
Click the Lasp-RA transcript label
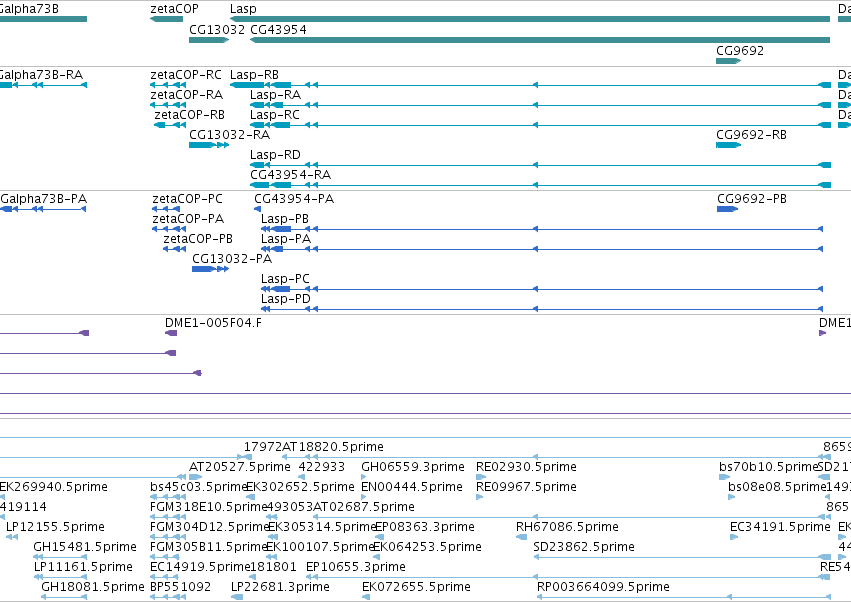coord(275,95)
